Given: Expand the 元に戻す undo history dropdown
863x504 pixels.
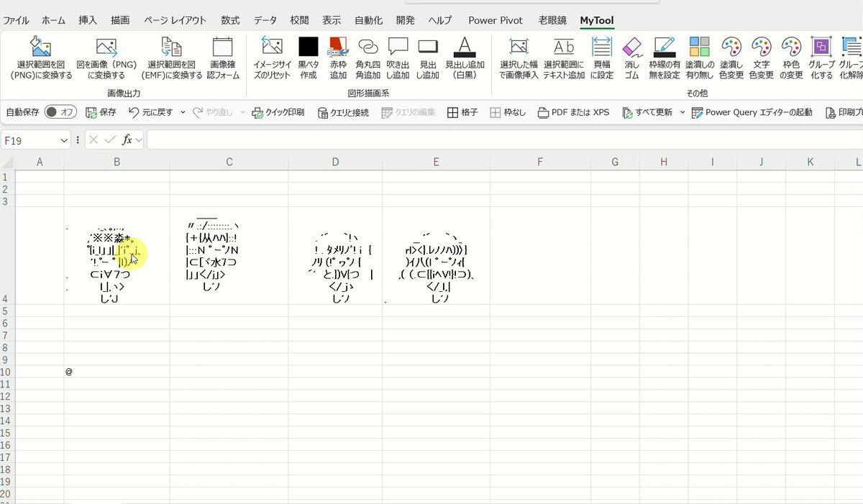Looking at the screenshot, I should click(x=183, y=112).
